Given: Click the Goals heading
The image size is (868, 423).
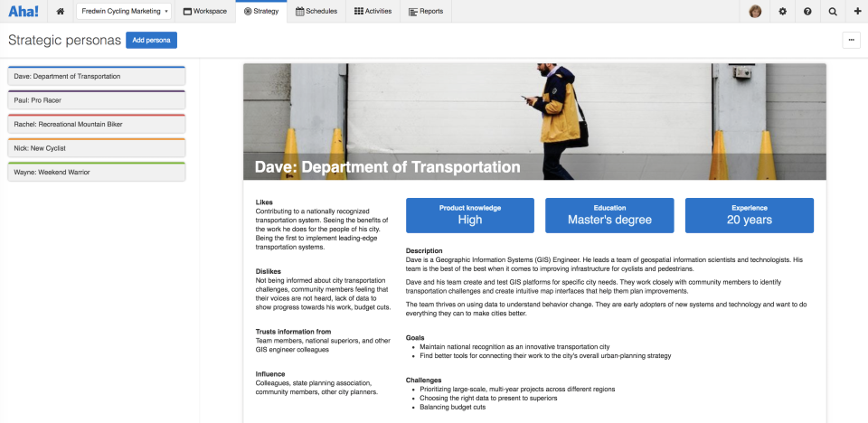Looking at the screenshot, I should pyautogui.click(x=415, y=338).
